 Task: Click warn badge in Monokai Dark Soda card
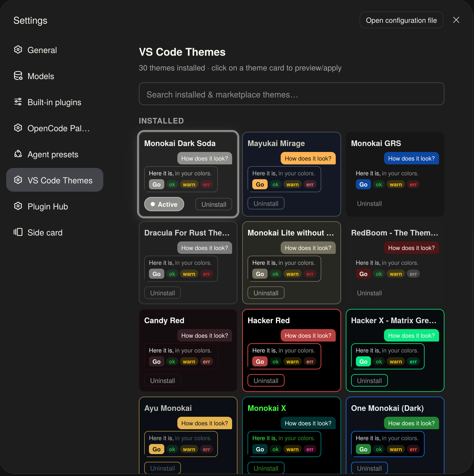pos(189,184)
